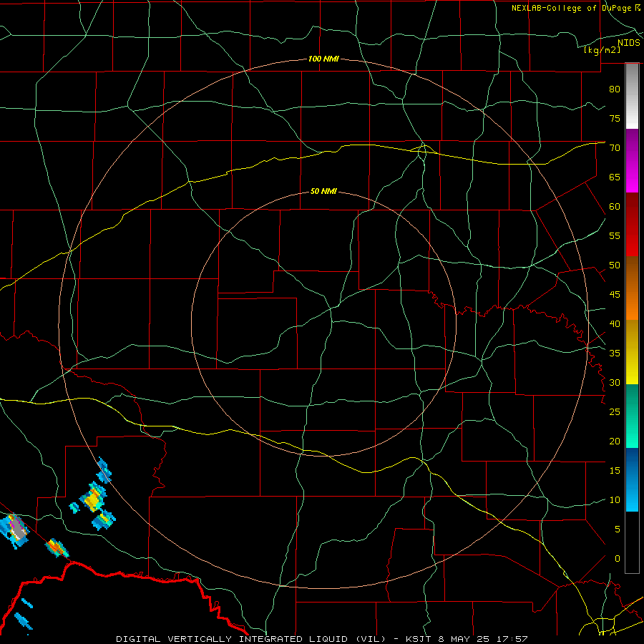The height and width of the screenshot is (644, 644).
Task: Click the yellow-cored storm cell on the radar
Action: pos(94,498)
